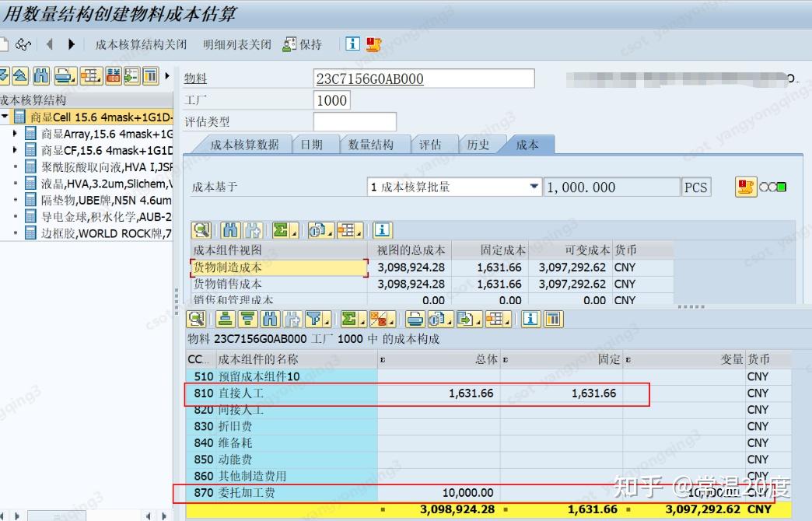The image size is (812, 521).
Task: Select the choose-detail magnifier icon
Action: click(196, 319)
